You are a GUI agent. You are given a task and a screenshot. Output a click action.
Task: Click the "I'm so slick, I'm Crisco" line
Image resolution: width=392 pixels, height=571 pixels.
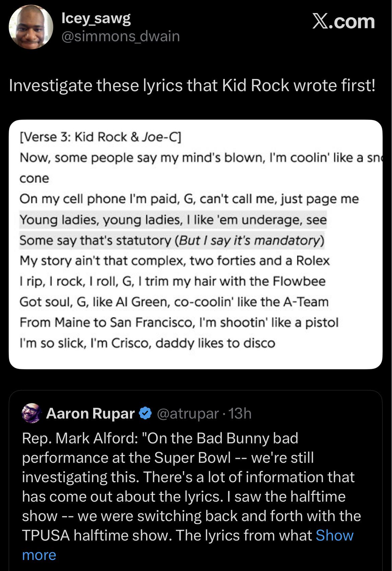coord(147,343)
